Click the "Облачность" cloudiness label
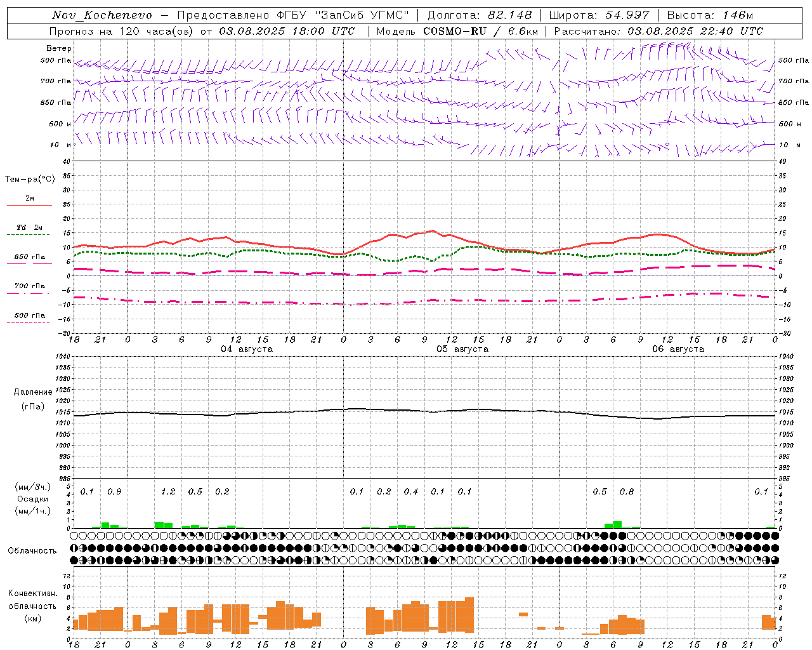 point(32,551)
